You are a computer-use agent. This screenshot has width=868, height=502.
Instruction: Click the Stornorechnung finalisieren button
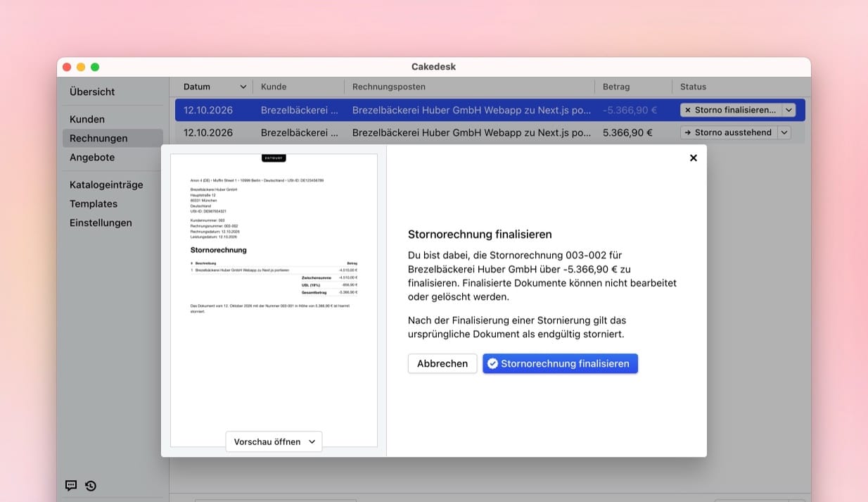tap(560, 363)
